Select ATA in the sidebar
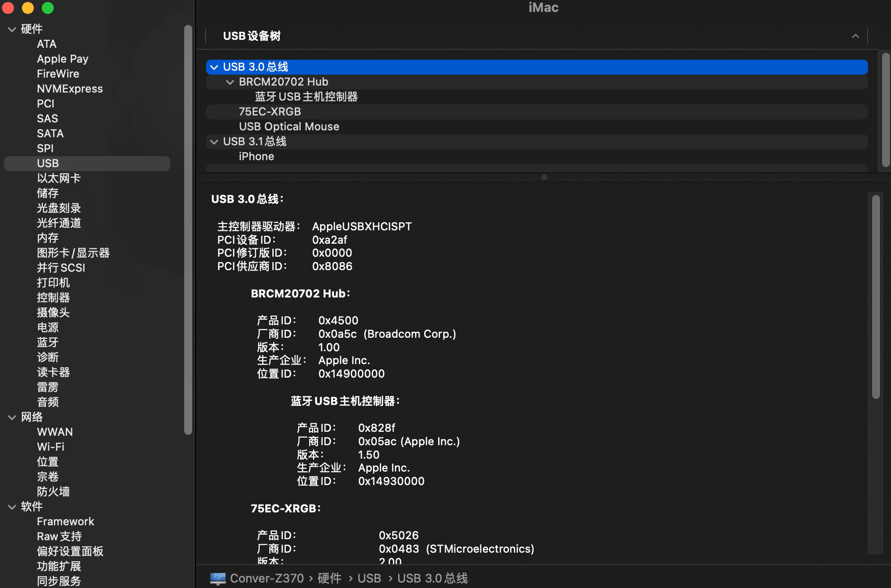Viewport: 891px width, 588px height. coord(46,44)
